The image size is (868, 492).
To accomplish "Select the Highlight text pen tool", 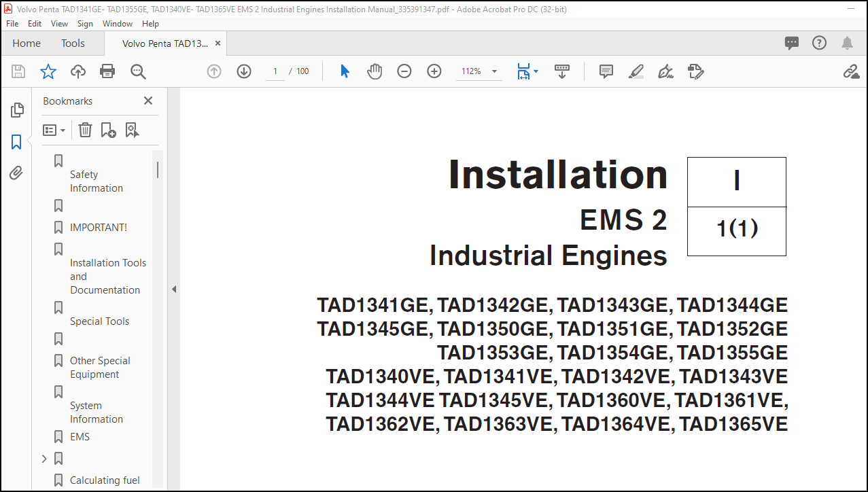I will 636,71.
